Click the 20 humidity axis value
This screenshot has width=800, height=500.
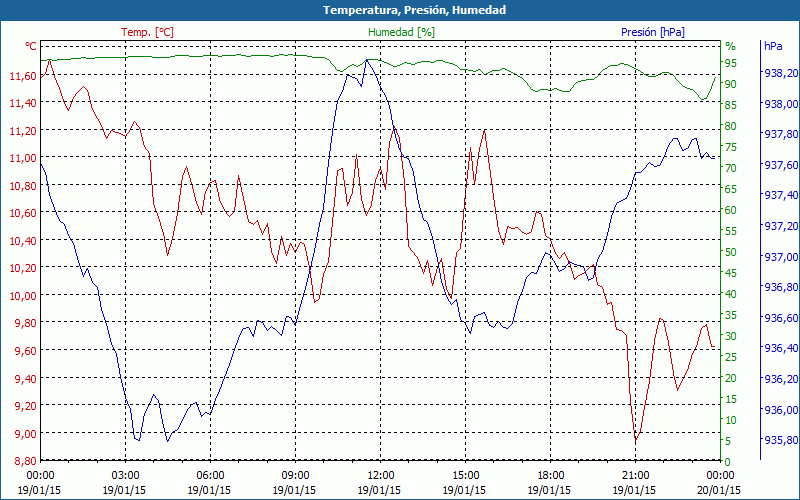[731, 378]
